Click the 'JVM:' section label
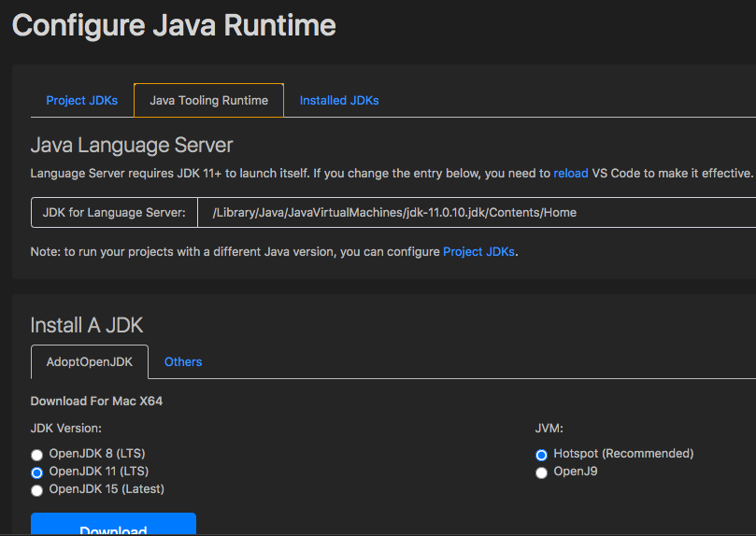 549,429
